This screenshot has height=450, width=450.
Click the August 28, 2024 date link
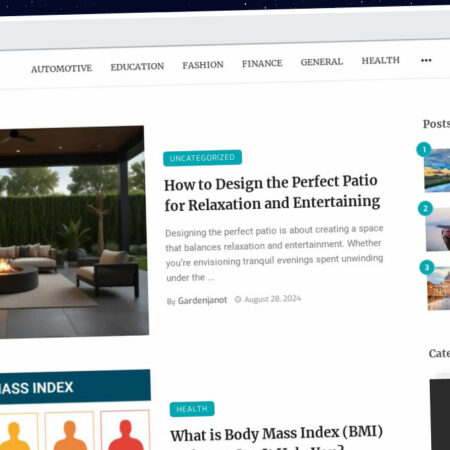click(x=272, y=299)
